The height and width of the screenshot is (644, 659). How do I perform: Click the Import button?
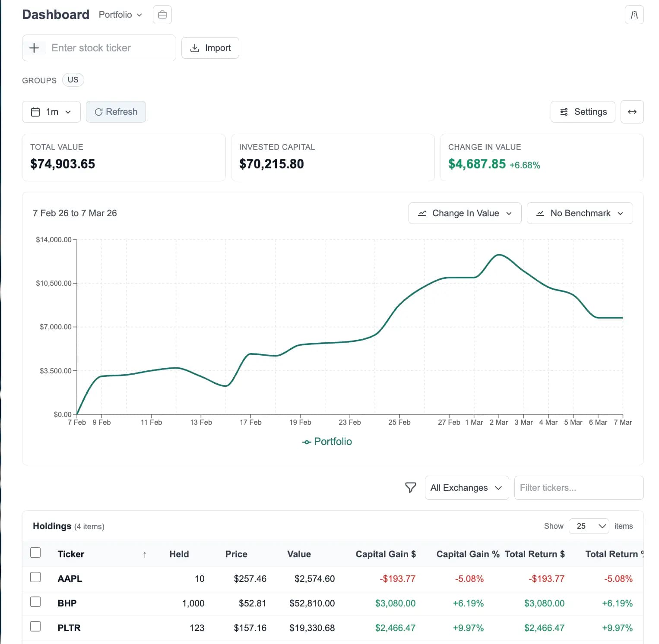[210, 47]
